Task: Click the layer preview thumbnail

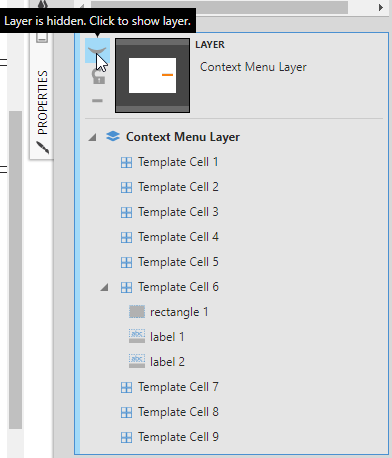Action: point(152,75)
